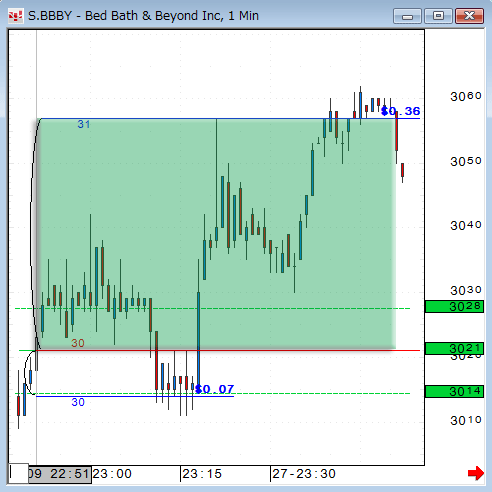This screenshot has height=492, width=492.
Task: Select the 3021 green price marker
Action: [454, 348]
